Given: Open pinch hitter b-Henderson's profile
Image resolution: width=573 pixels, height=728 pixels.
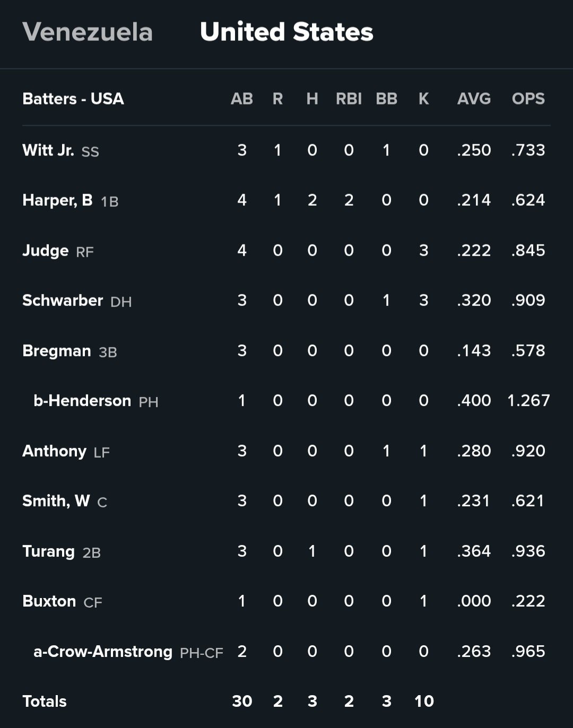Looking at the screenshot, I should point(82,400).
